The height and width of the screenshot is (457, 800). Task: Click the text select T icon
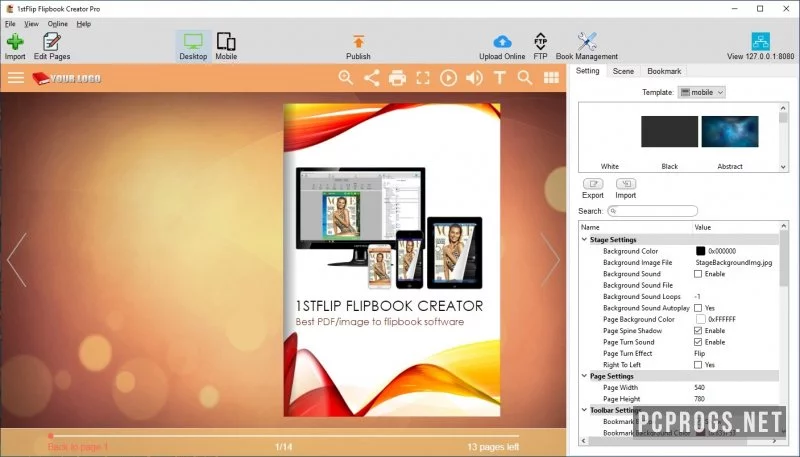500,78
